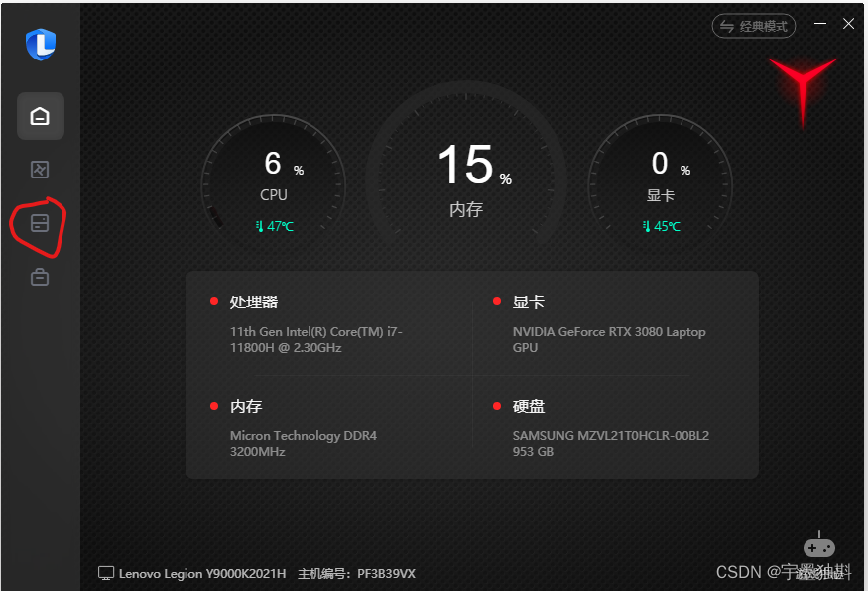Close the Lenovo manager window
This screenshot has height=591, width=868.
click(848, 24)
